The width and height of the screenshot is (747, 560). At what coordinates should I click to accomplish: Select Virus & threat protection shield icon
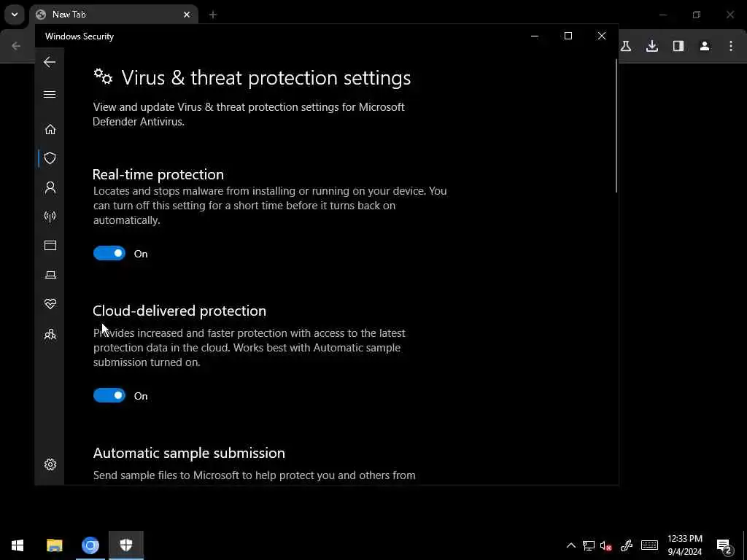(50, 158)
